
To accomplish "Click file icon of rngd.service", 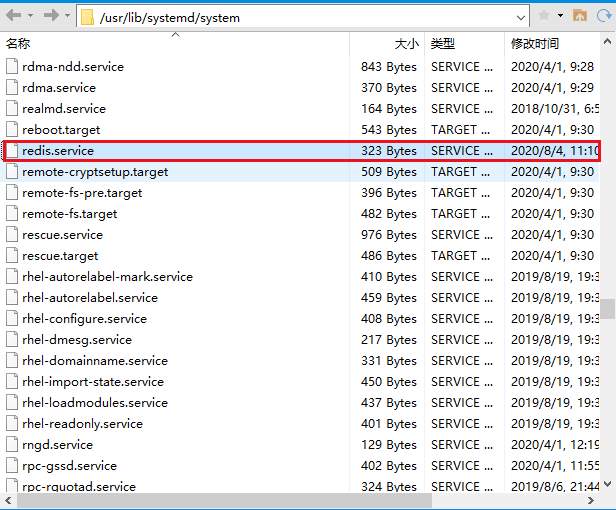I will (12, 445).
